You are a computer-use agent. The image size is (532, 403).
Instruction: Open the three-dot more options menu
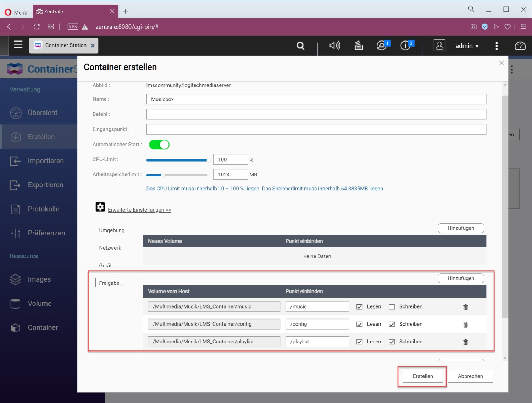(x=496, y=46)
